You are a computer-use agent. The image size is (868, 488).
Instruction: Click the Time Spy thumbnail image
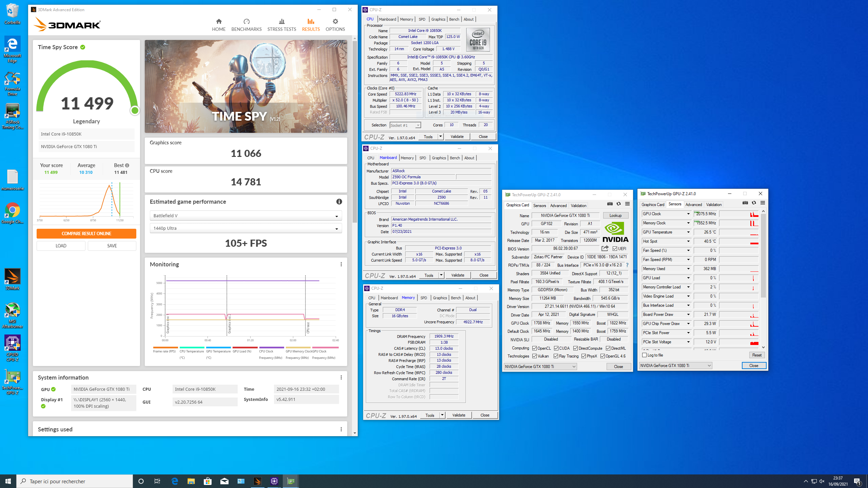(x=246, y=86)
